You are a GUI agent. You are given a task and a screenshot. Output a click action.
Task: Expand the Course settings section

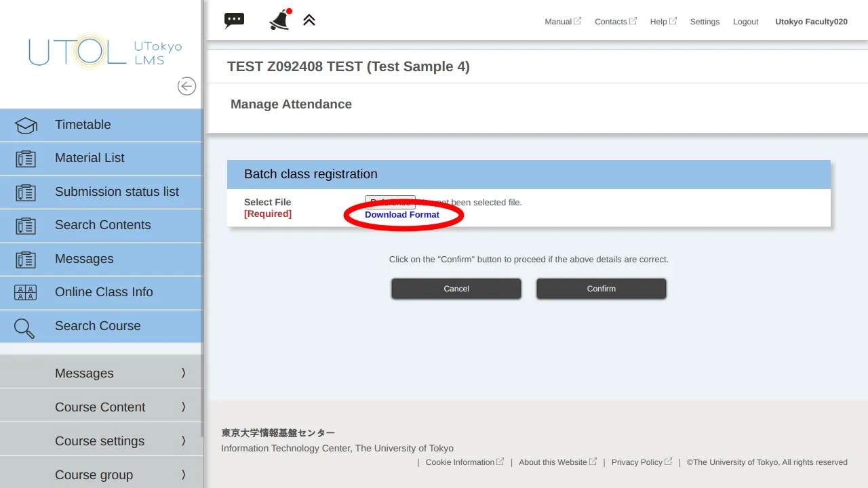coord(100,441)
